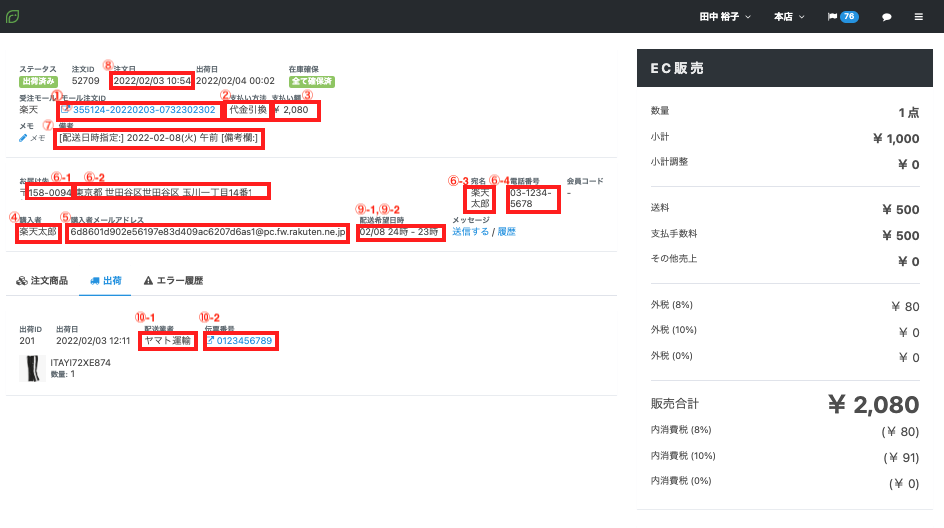Click the 楽天 mall name text
Screen dimensions: 944x528
click(x=28, y=110)
